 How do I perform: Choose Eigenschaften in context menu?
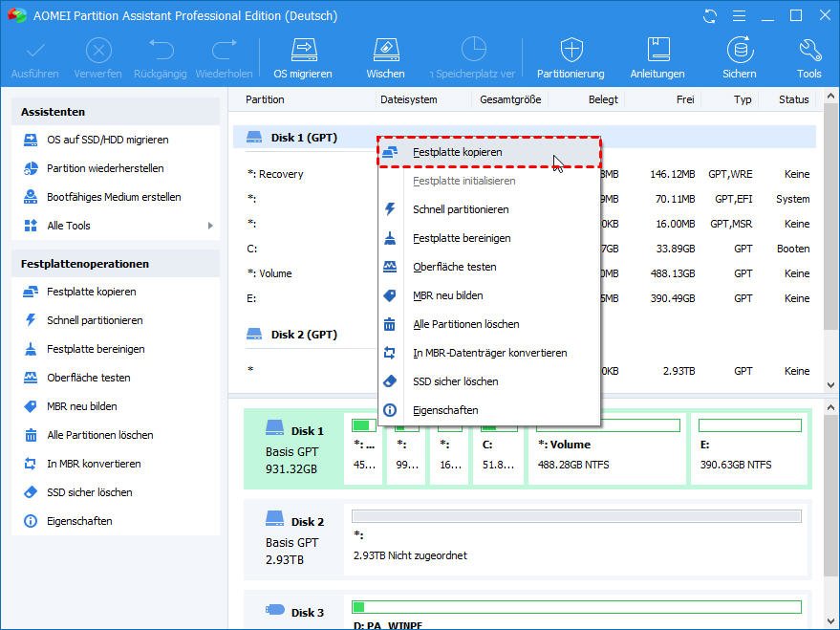click(x=489, y=410)
